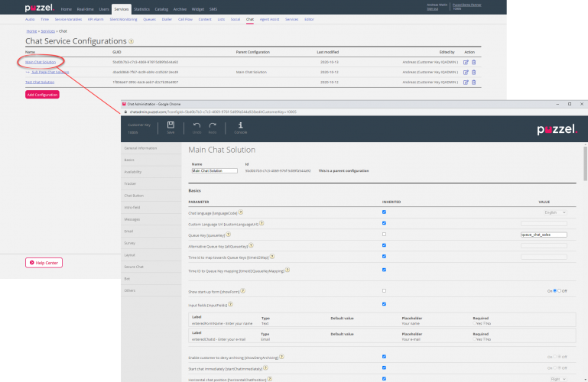Click help icon next to Chat Service Configurations
The width and height of the screenshot is (588, 382).
pos(132,41)
